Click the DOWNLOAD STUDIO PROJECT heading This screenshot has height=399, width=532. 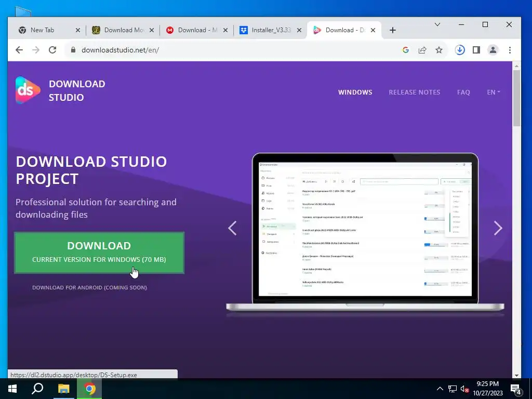click(x=91, y=170)
